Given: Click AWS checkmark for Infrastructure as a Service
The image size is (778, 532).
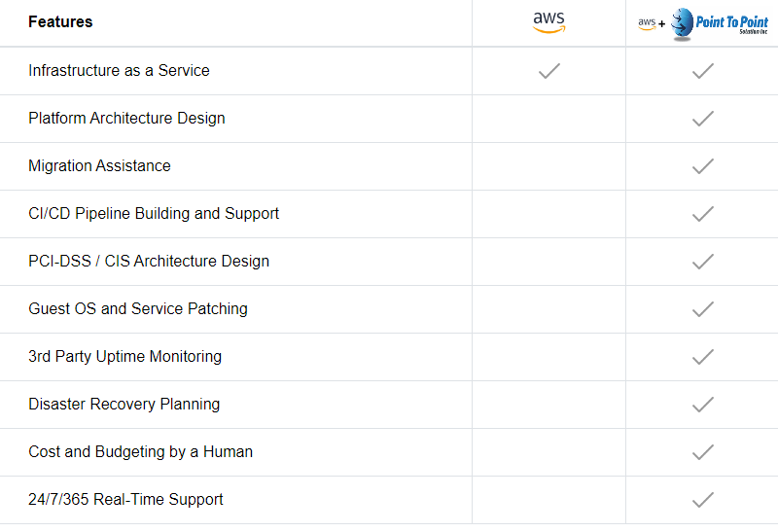Looking at the screenshot, I should [x=549, y=71].
